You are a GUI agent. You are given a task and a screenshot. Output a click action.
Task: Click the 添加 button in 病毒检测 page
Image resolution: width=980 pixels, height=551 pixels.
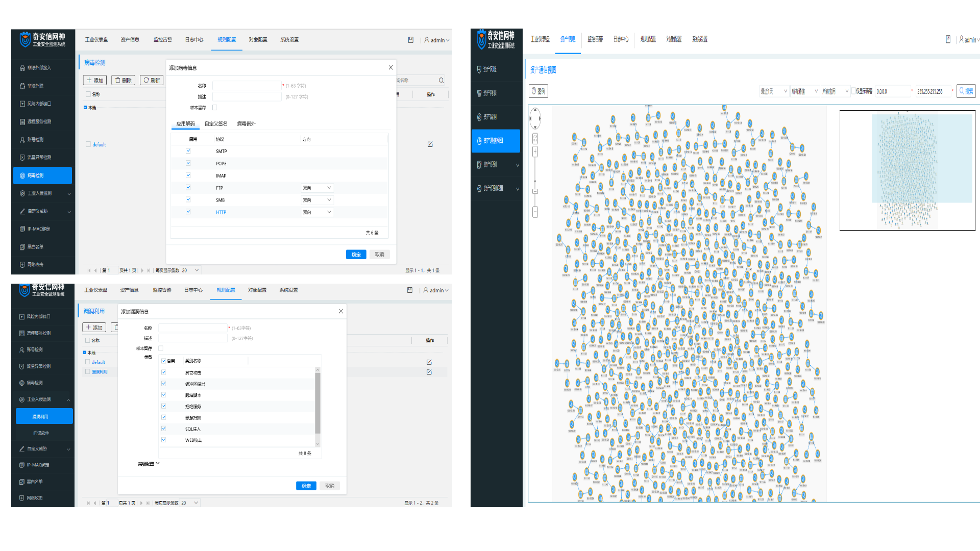click(95, 81)
